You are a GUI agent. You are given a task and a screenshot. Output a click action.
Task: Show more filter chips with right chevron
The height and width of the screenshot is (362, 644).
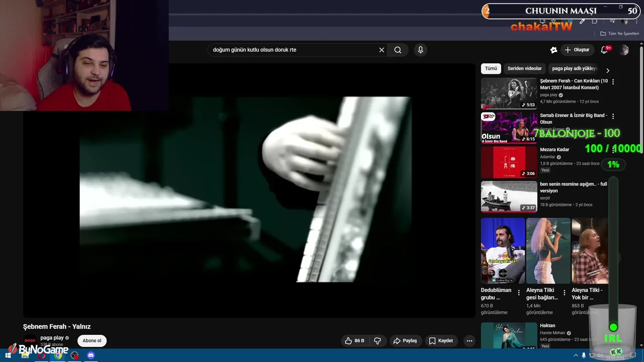[607, 70]
